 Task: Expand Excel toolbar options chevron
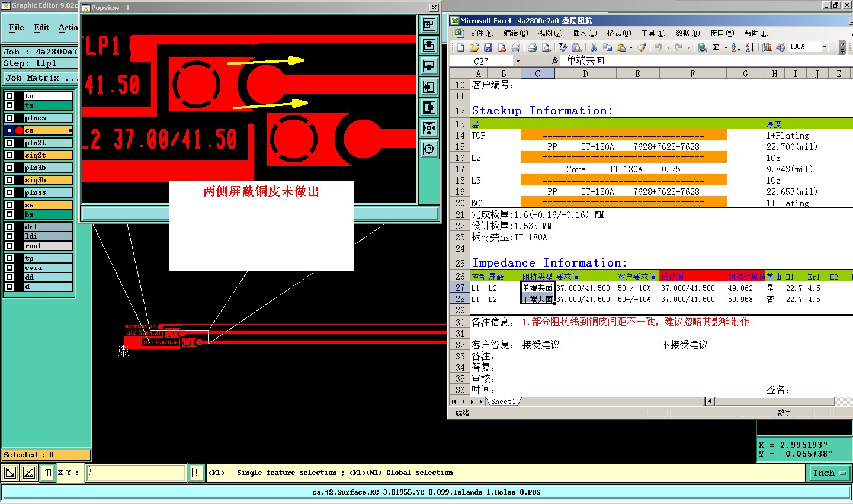pos(842,47)
